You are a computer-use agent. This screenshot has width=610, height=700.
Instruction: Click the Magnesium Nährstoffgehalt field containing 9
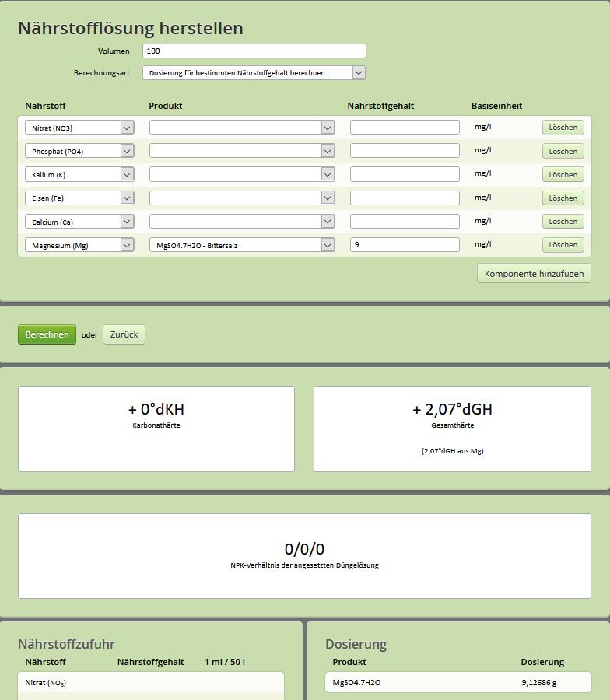pyautogui.click(x=405, y=244)
